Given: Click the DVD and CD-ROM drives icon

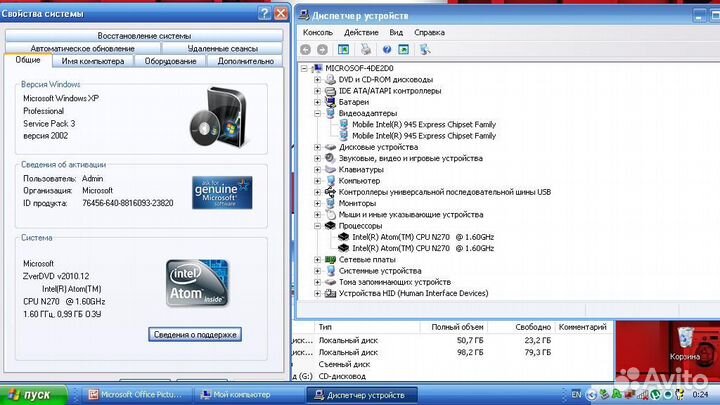Looking at the screenshot, I should (330, 79).
